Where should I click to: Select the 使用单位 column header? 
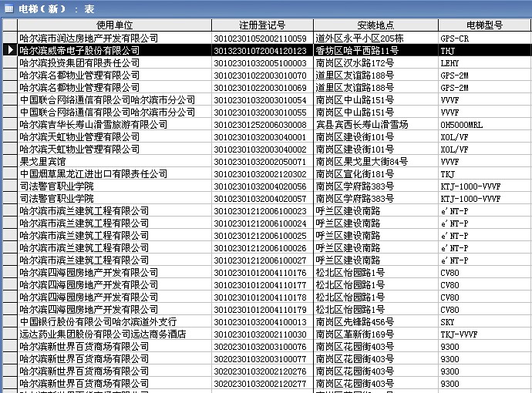pos(114,25)
